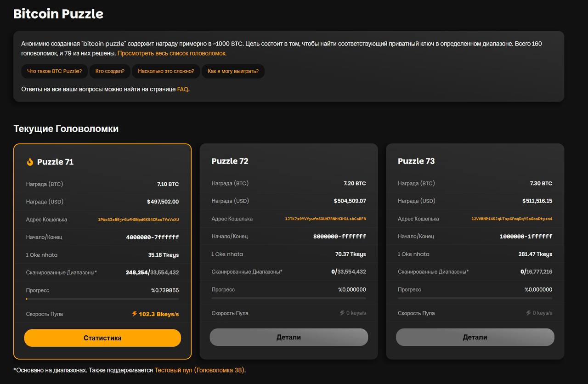Choose the "Как я могу выиграть?" chip

pyautogui.click(x=233, y=71)
